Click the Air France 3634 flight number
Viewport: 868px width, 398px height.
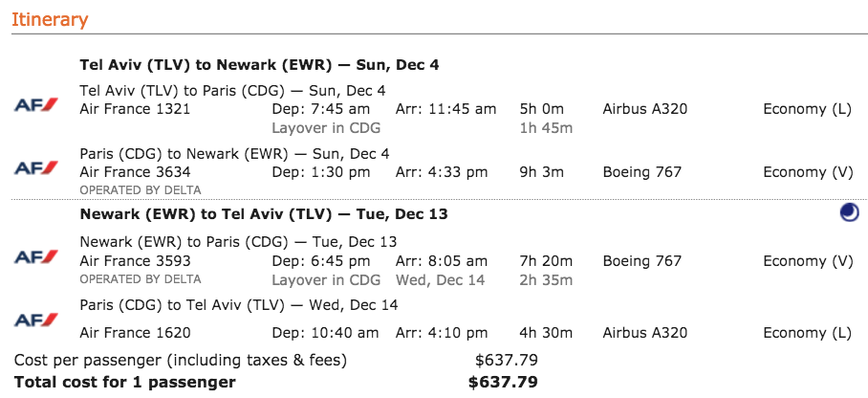pyautogui.click(x=135, y=172)
